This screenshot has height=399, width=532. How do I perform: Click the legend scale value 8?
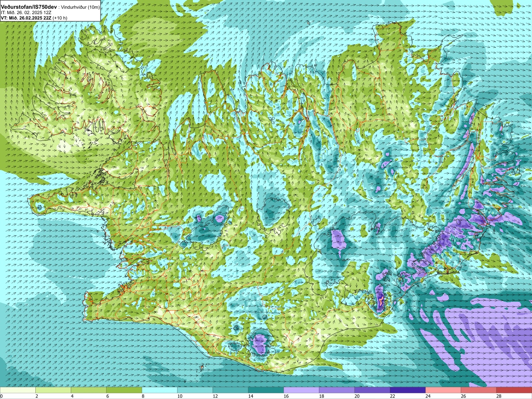143,396
